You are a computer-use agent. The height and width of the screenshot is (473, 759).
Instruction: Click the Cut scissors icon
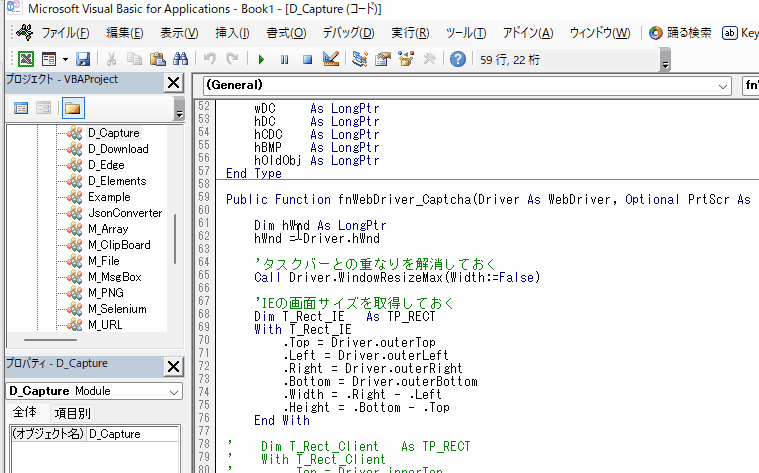[111, 60]
